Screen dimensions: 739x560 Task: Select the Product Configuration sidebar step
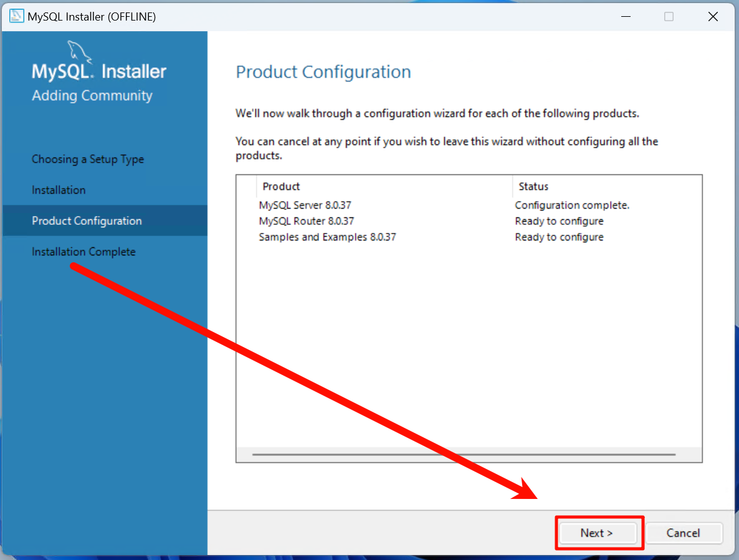(x=105, y=221)
